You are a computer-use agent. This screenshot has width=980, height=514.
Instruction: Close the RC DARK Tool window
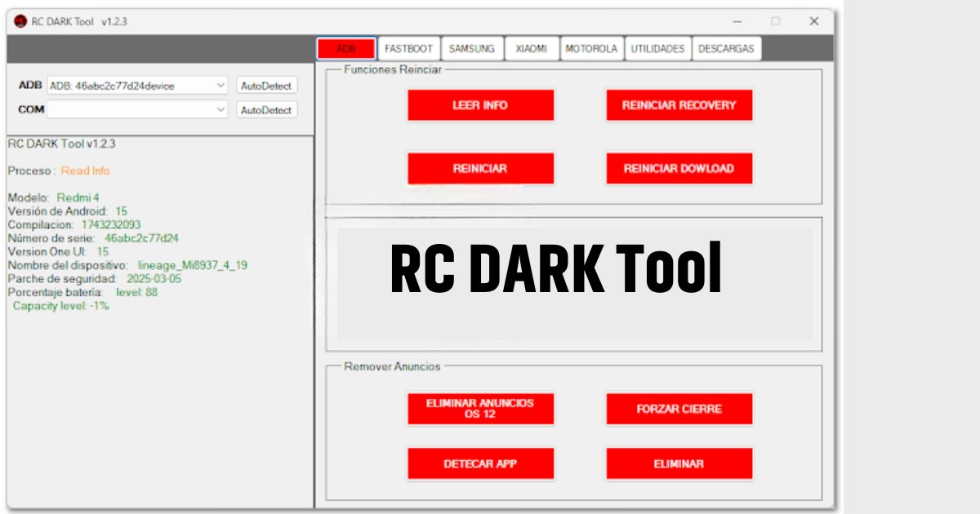pyautogui.click(x=814, y=21)
